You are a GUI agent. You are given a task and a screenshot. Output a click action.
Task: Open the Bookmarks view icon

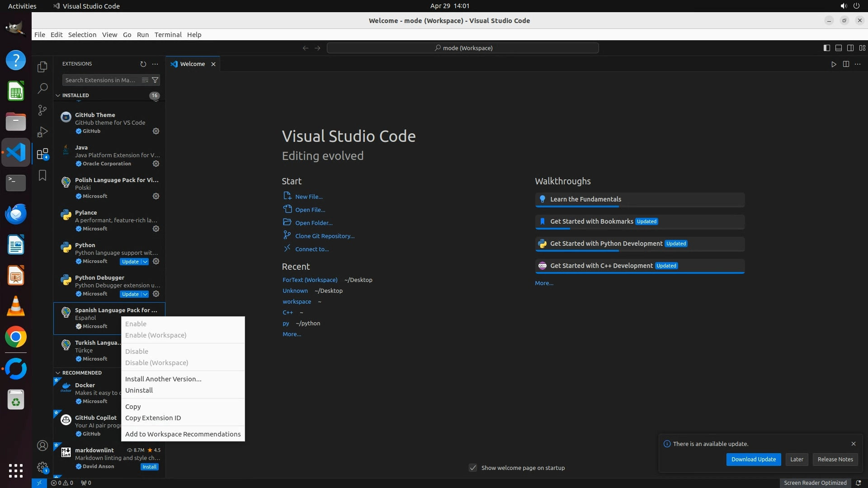42,175
